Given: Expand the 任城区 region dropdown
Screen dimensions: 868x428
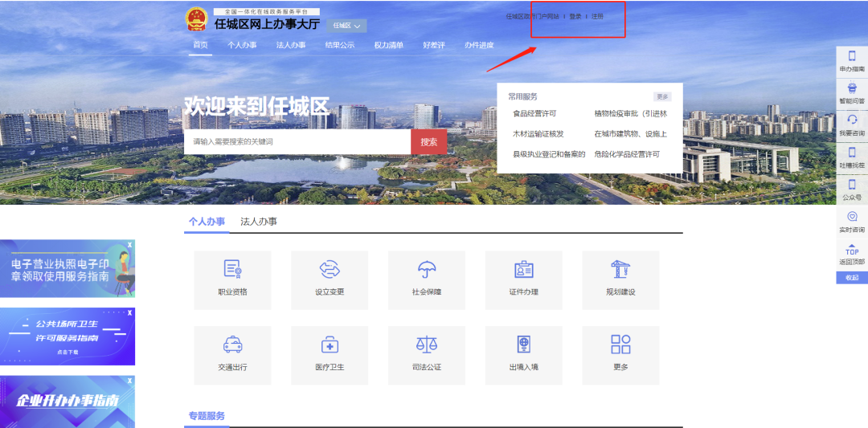Looking at the screenshot, I should [x=346, y=26].
